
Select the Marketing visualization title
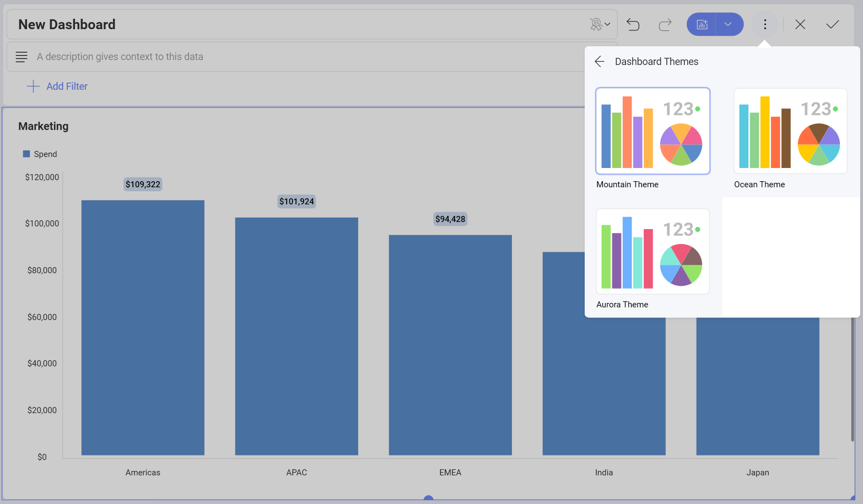click(x=44, y=126)
